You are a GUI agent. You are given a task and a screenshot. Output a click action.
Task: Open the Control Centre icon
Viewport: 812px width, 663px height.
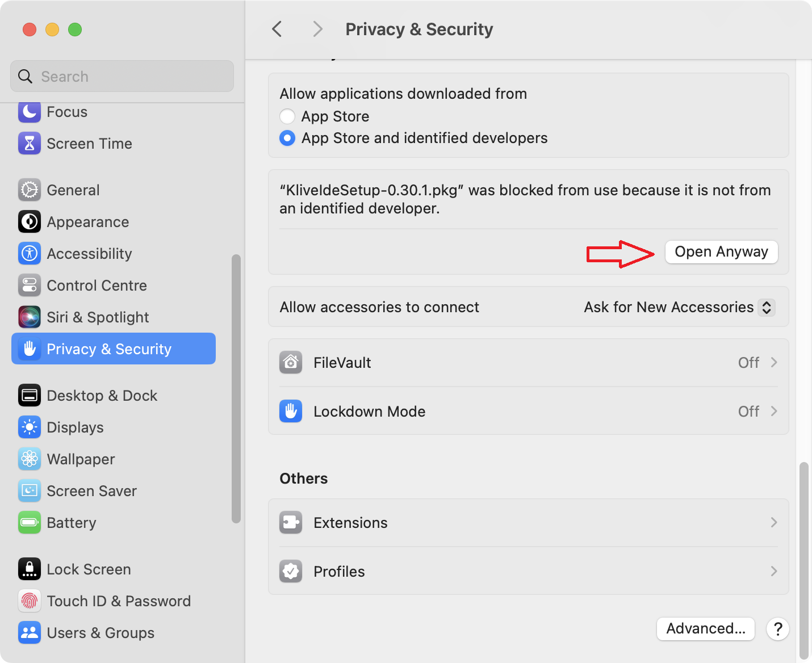30,285
